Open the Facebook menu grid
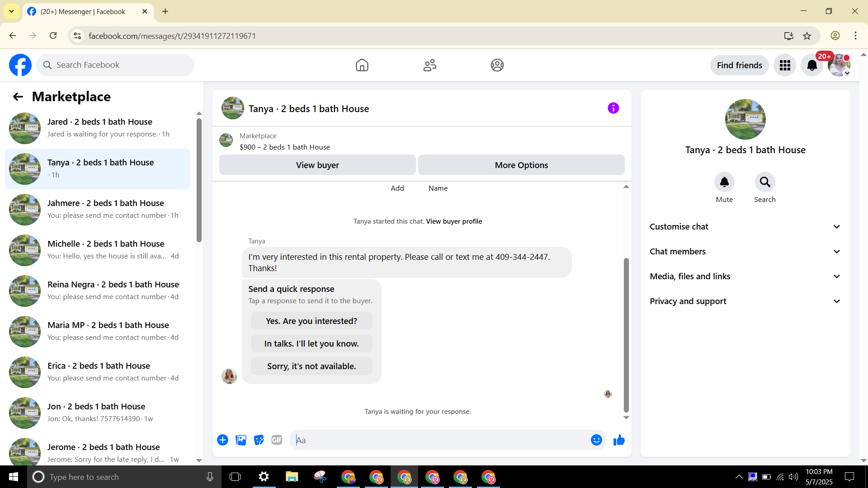 (785, 66)
